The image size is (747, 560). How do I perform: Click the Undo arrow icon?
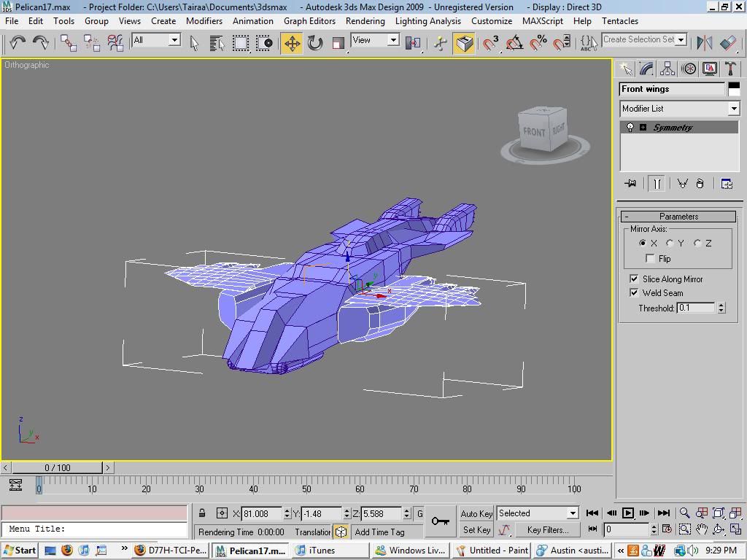[x=18, y=43]
